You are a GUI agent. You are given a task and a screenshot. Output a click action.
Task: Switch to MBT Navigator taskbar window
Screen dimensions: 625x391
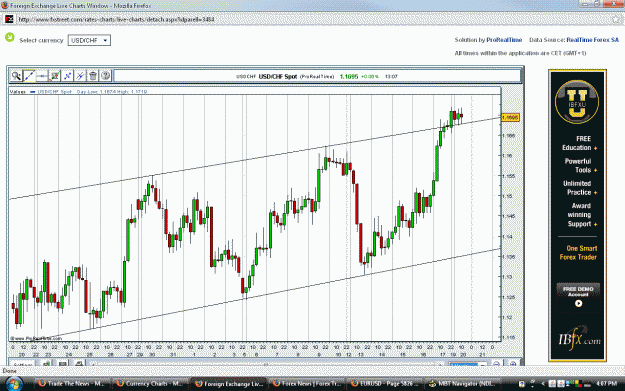point(462,384)
